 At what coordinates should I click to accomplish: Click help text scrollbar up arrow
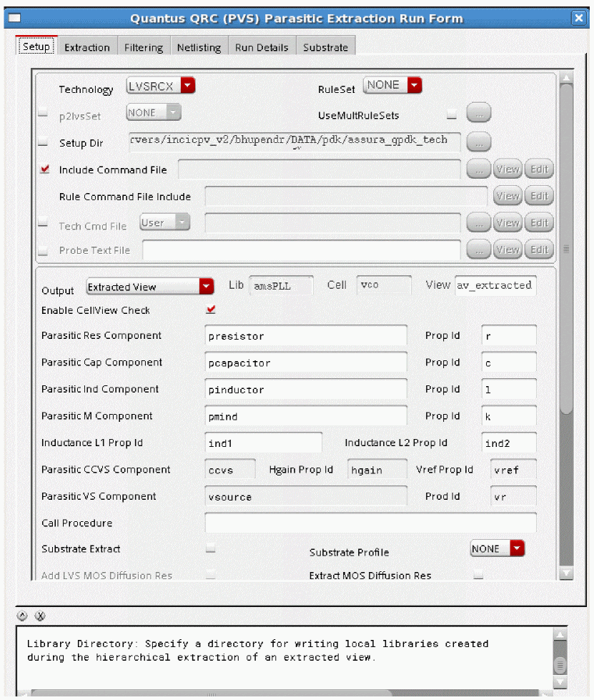pos(560,634)
